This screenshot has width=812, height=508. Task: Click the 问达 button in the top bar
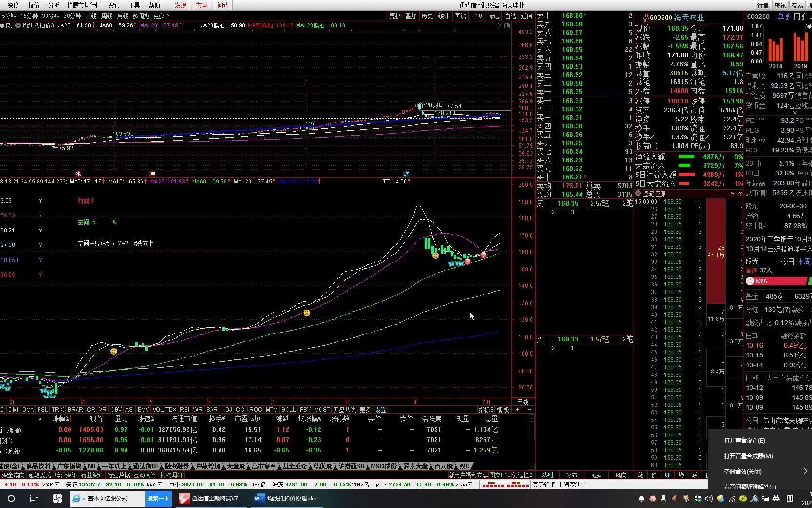tap(223, 5)
